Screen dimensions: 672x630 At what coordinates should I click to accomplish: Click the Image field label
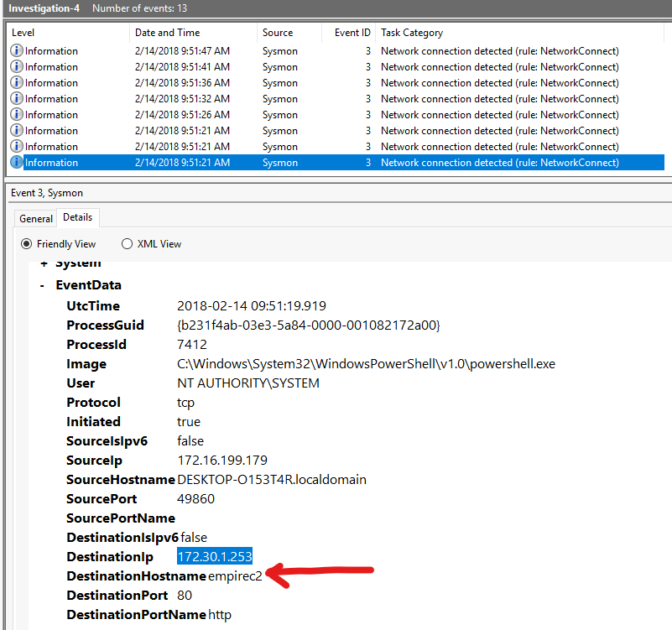pyautogui.click(x=86, y=364)
